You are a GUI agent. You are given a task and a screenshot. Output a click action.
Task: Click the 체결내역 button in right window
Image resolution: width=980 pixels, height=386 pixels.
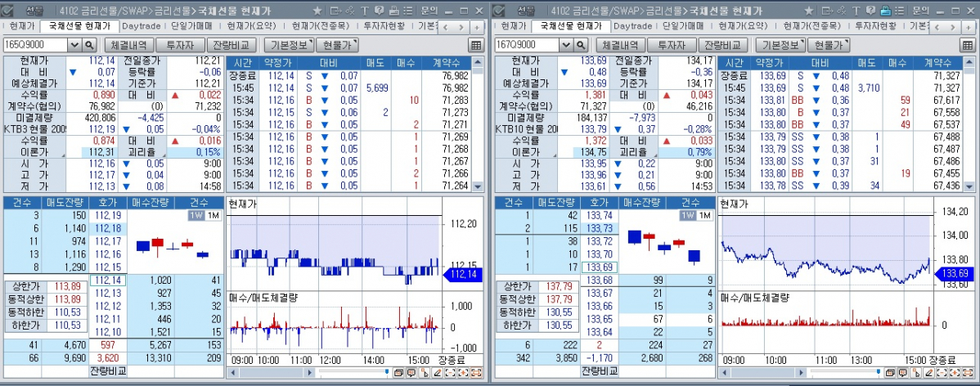620,45
